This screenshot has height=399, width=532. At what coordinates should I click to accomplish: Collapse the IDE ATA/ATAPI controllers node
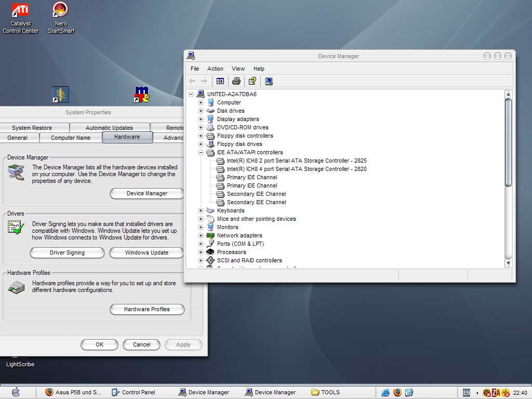point(201,152)
